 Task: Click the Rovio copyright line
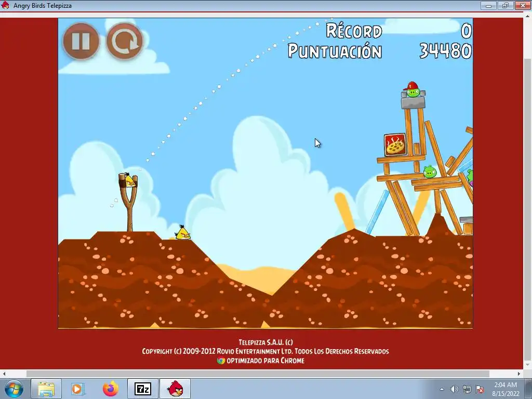click(x=265, y=351)
